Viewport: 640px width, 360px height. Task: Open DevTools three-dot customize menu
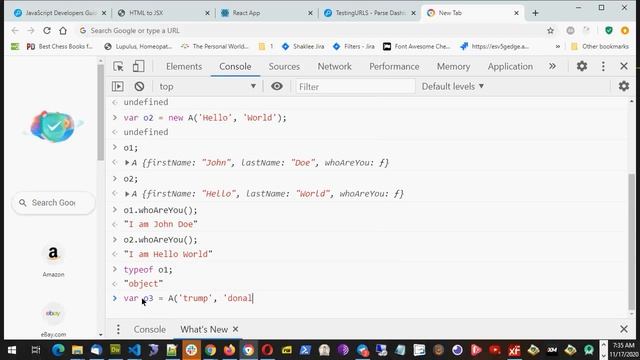(x=603, y=66)
